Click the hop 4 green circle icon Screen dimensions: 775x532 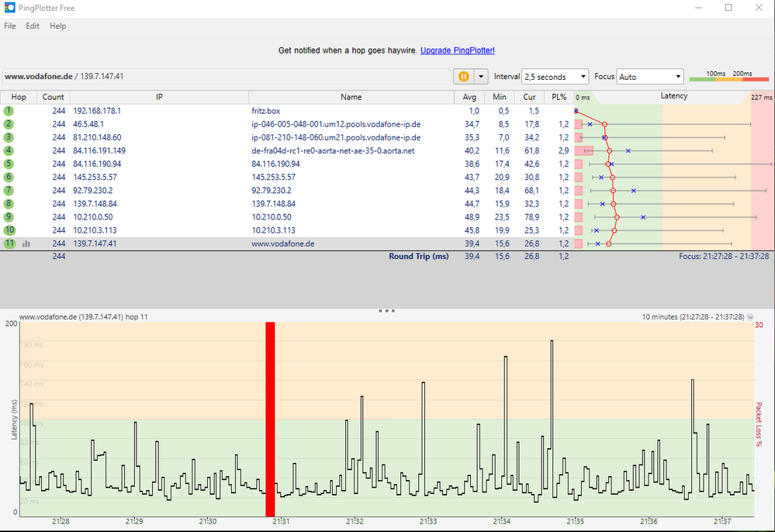pyautogui.click(x=9, y=150)
